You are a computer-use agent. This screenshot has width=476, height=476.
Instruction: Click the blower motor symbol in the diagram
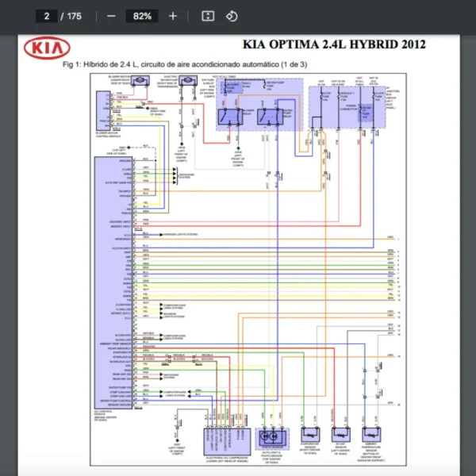(x=140, y=80)
